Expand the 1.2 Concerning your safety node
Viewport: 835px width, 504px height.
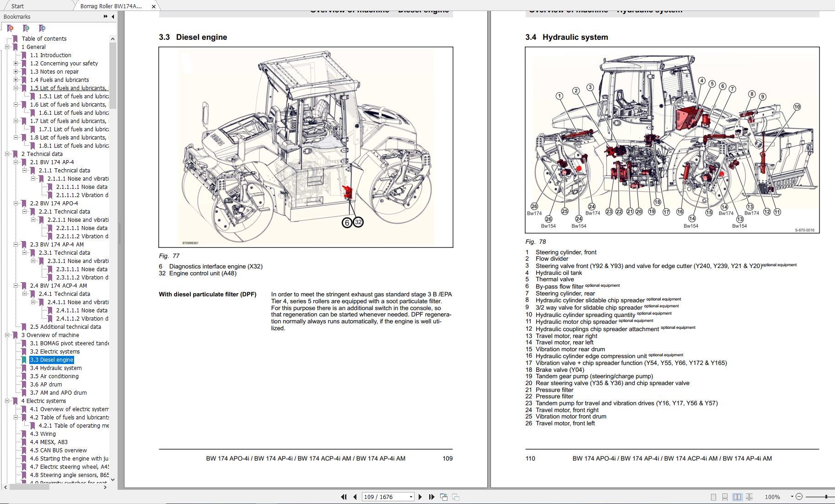pyautogui.click(x=16, y=64)
